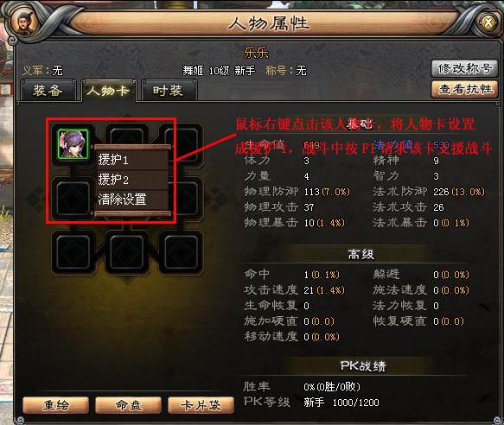Switch to the 装备 tab
The width and height of the screenshot is (504, 425).
(48, 91)
